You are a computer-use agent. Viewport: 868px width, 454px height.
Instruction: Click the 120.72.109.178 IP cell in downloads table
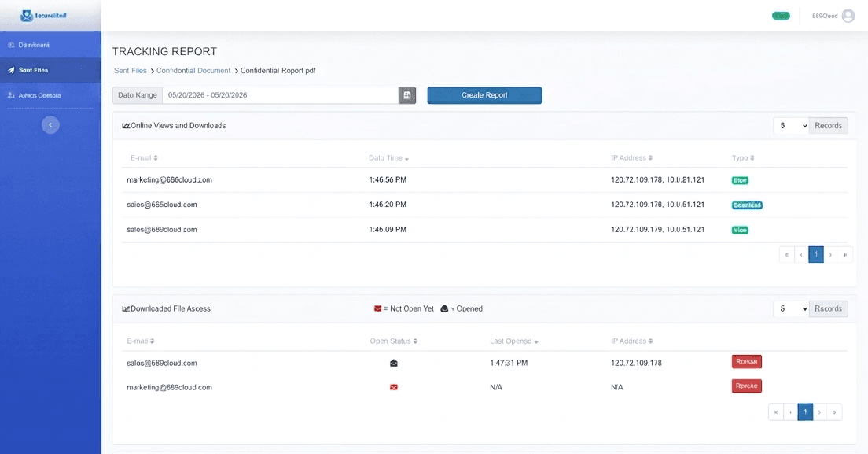(x=636, y=364)
